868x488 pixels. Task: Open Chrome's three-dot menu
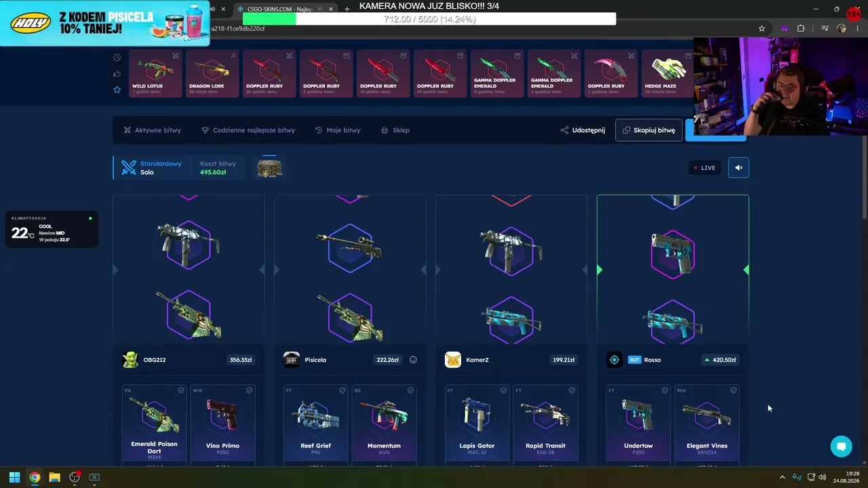coord(858,28)
